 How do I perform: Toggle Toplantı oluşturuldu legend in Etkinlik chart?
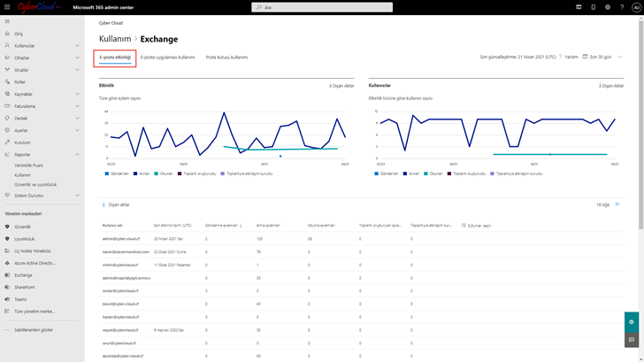[x=196, y=173]
